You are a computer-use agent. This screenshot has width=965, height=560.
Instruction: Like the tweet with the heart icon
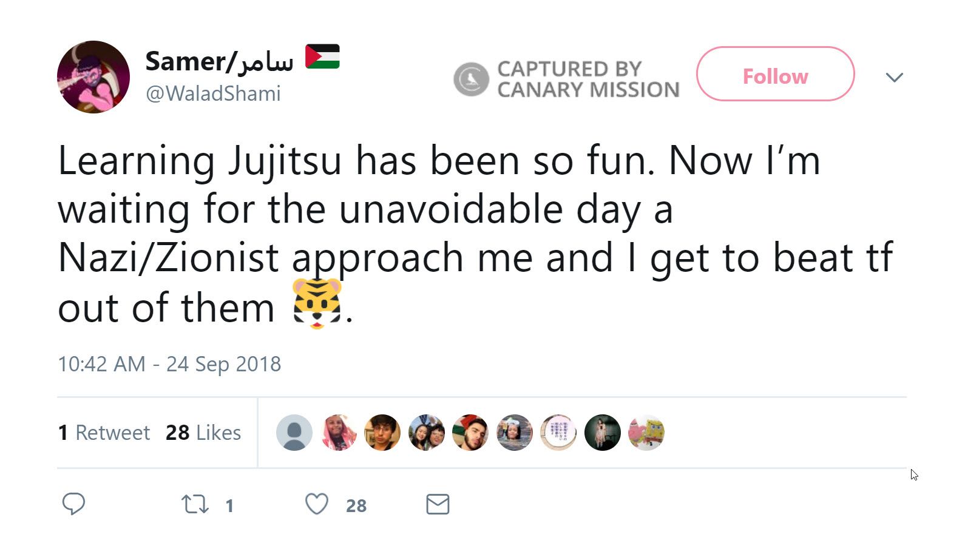316,504
